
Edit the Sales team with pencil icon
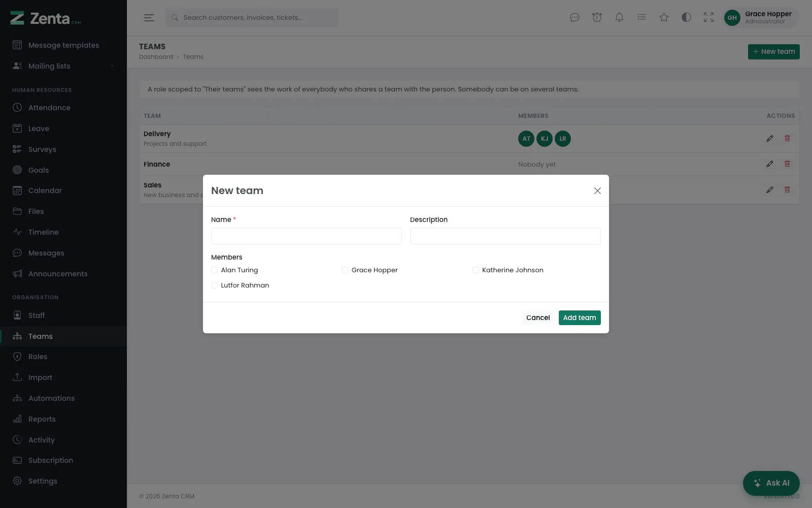click(770, 189)
